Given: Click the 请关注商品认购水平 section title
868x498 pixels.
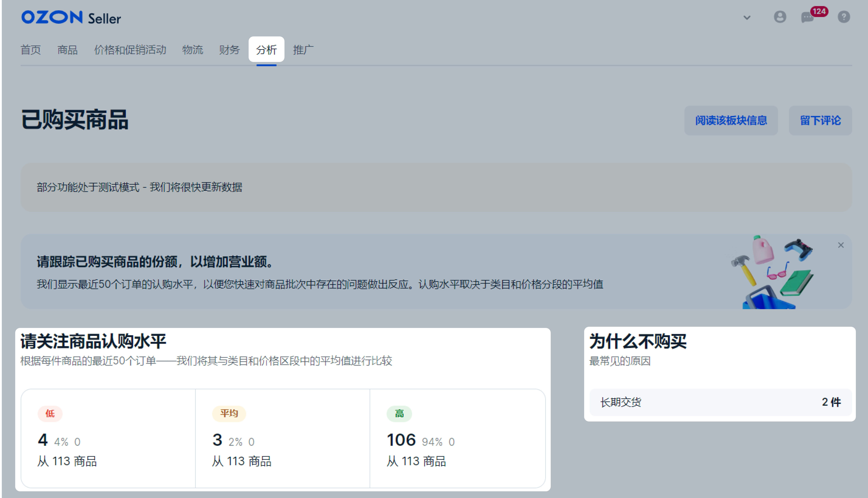Looking at the screenshot, I should point(93,341).
